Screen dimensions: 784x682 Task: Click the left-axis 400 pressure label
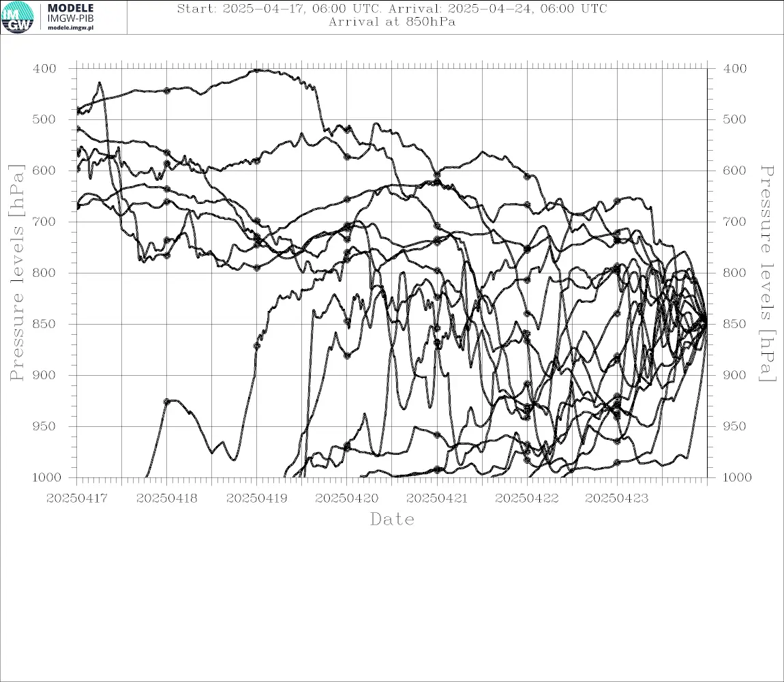tap(44, 69)
